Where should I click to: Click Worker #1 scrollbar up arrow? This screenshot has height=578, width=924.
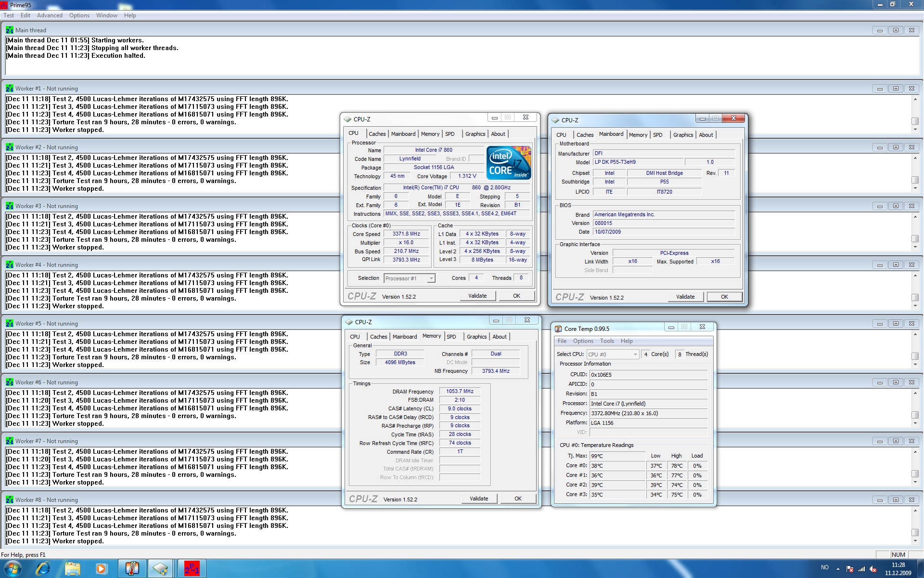(915, 99)
